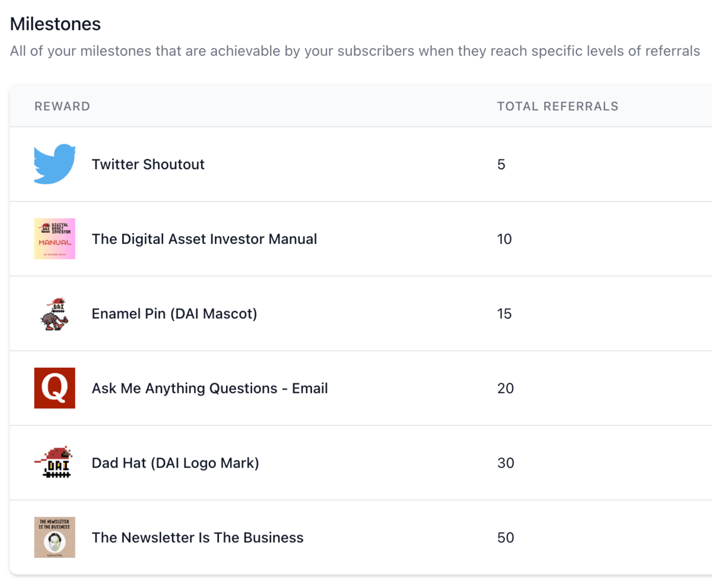Open Ask Me Anything Questions - Email
The image size is (712, 588).
pyautogui.click(x=209, y=389)
